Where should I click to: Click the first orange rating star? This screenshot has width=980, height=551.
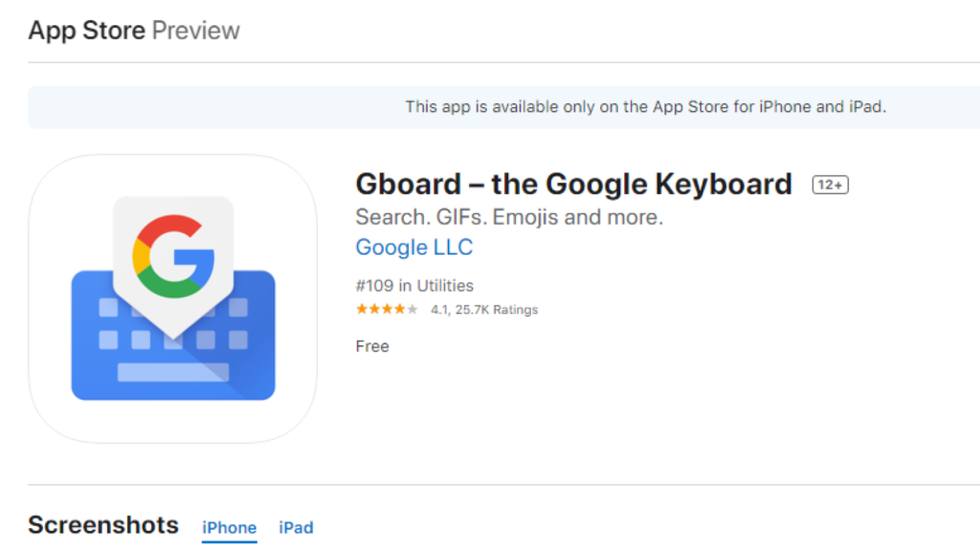pyautogui.click(x=360, y=309)
